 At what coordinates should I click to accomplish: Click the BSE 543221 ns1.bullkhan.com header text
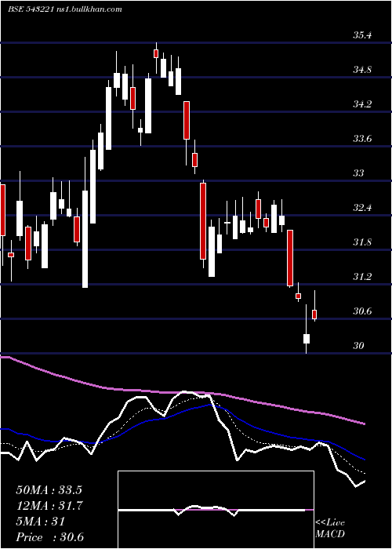click(x=65, y=9)
